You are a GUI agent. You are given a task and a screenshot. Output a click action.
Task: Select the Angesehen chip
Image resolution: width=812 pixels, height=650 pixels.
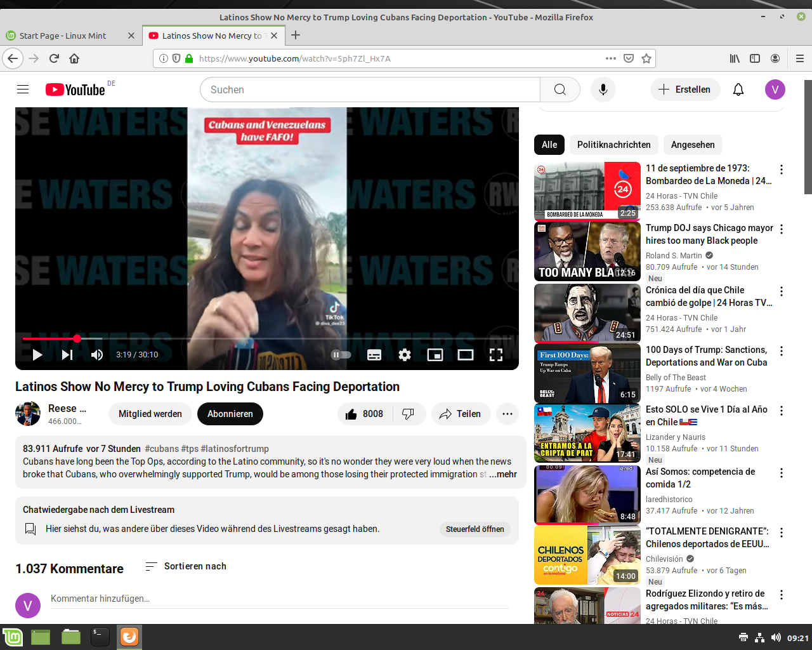(x=693, y=145)
